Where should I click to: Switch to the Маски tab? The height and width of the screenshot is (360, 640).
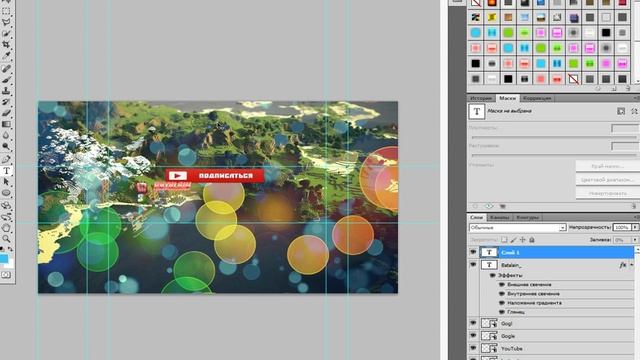pyautogui.click(x=507, y=98)
